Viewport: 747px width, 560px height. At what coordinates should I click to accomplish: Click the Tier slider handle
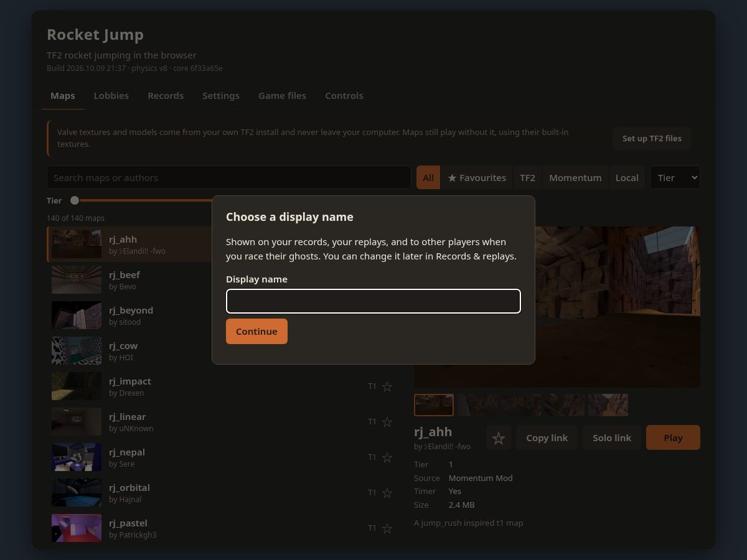click(x=75, y=200)
